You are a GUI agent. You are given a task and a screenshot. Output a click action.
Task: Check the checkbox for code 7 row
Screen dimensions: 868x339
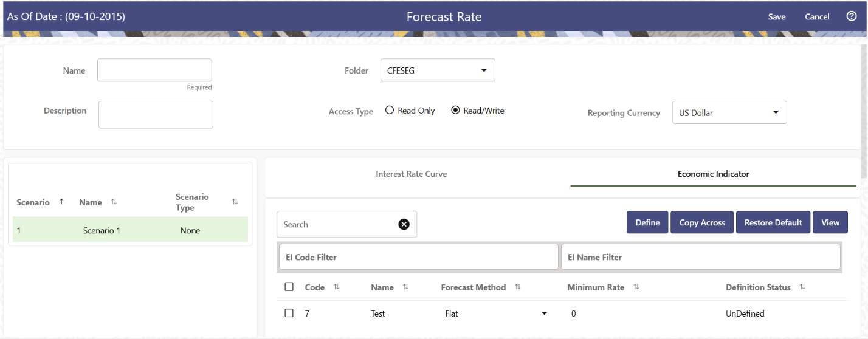click(289, 313)
